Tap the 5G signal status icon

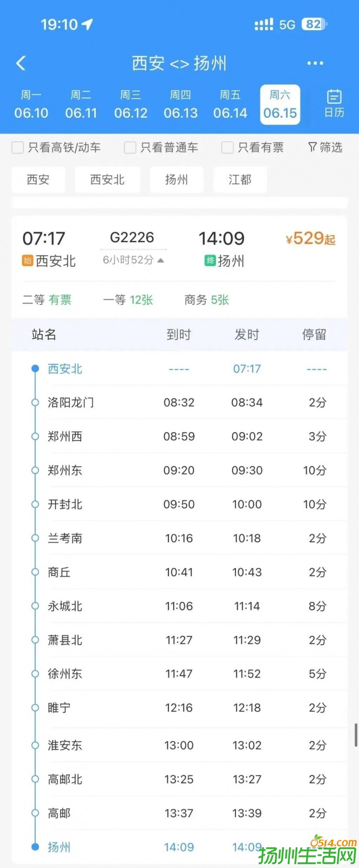point(287,24)
